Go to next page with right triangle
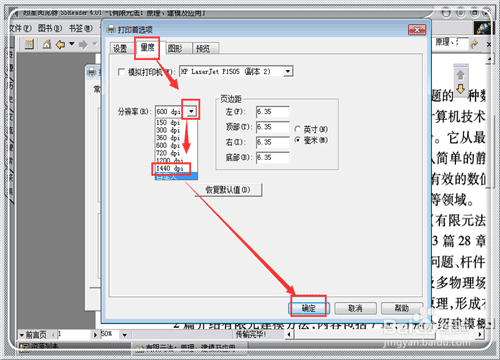The width and height of the screenshot is (500, 360). [x=95, y=334]
